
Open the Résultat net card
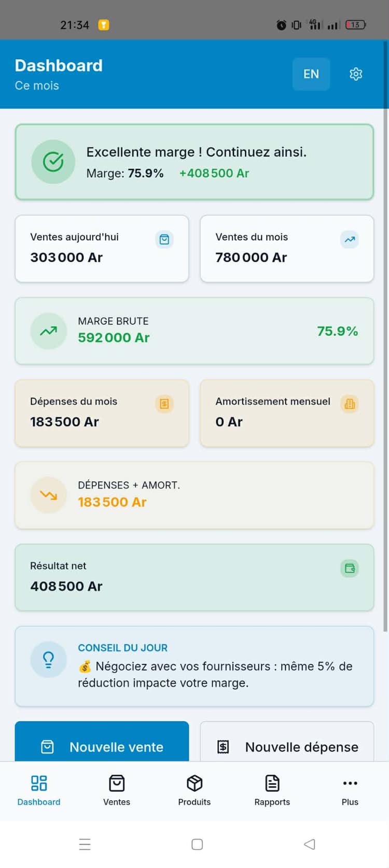point(194,577)
